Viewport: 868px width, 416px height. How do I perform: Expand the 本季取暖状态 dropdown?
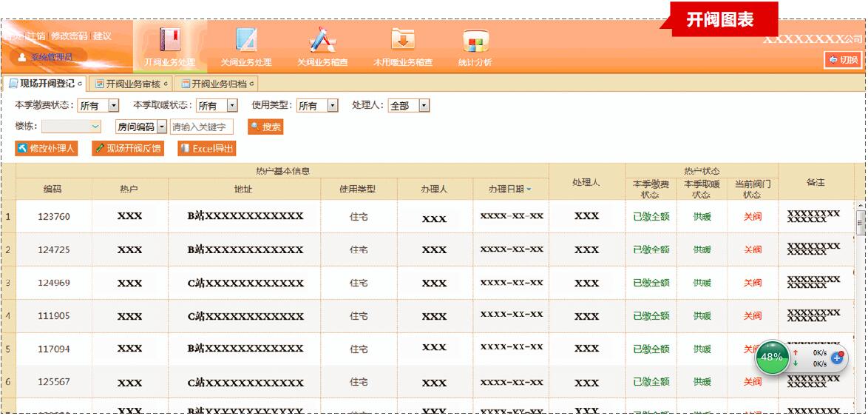(x=231, y=106)
